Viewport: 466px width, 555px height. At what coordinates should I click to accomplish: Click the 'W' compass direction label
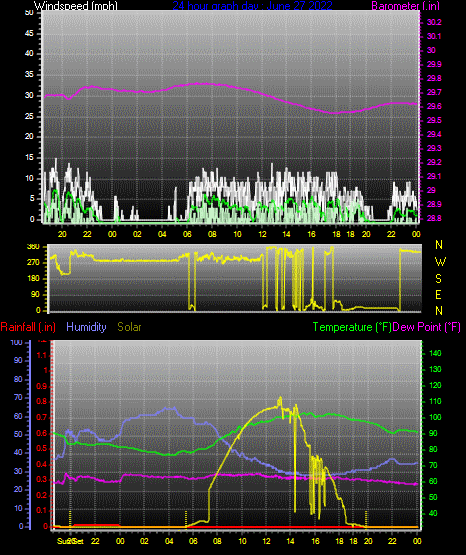pyautogui.click(x=440, y=262)
